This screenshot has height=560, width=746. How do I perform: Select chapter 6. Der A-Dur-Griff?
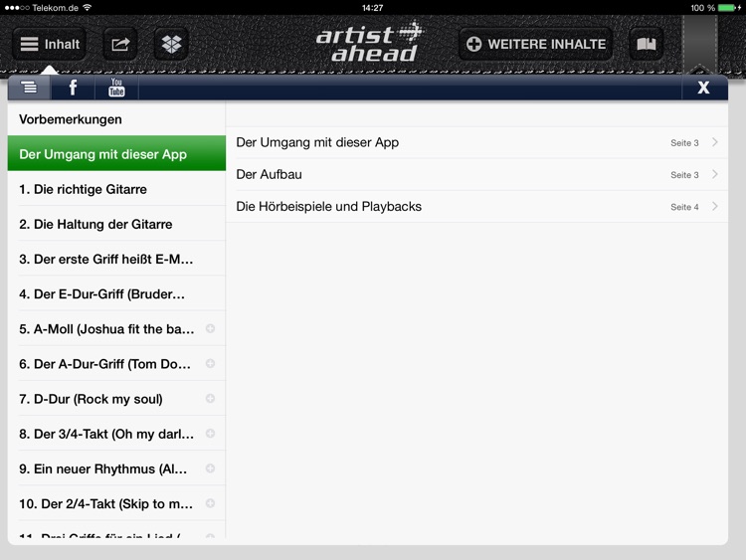116,363
